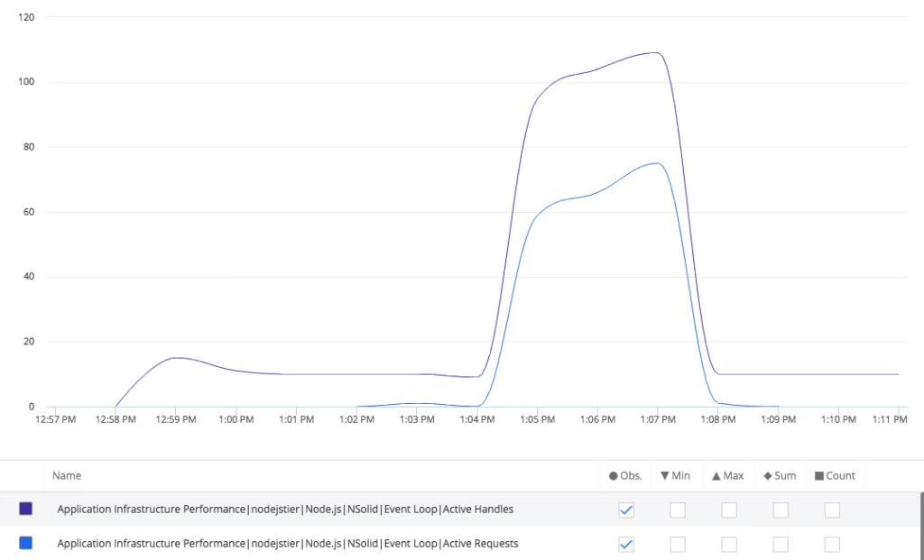This screenshot has width=924, height=560.
Task: Check Sum box in Active Requests row
Action: click(781, 545)
